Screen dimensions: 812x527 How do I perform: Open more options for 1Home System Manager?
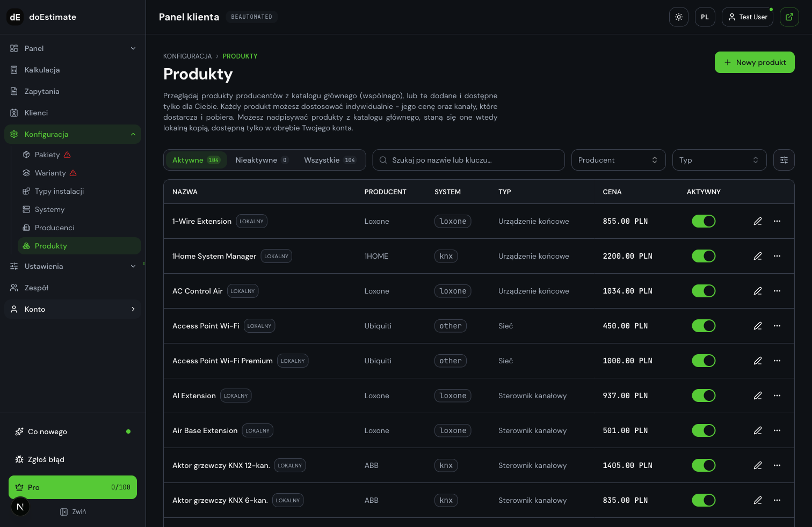pyautogui.click(x=777, y=256)
